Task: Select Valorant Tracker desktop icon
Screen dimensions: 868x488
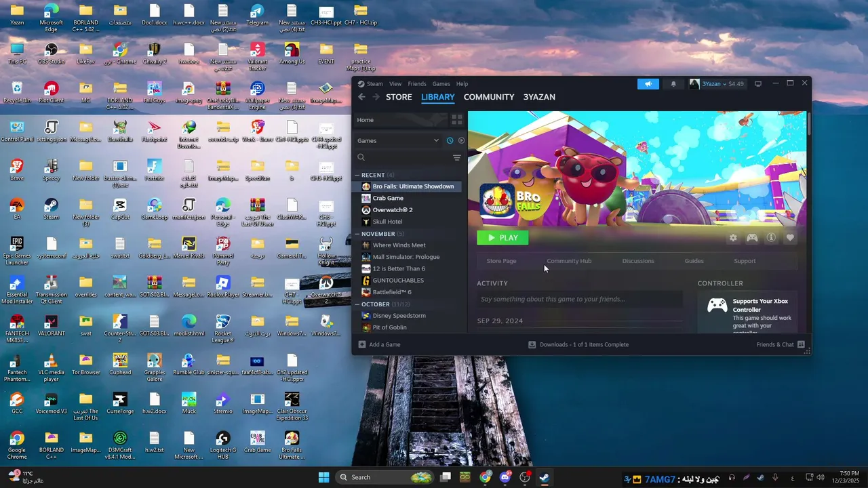Action: pos(257,57)
